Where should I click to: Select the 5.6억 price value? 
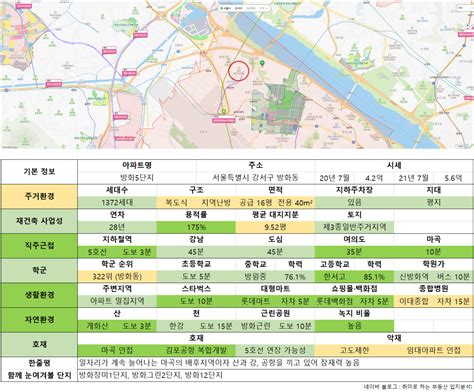coord(453,178)
